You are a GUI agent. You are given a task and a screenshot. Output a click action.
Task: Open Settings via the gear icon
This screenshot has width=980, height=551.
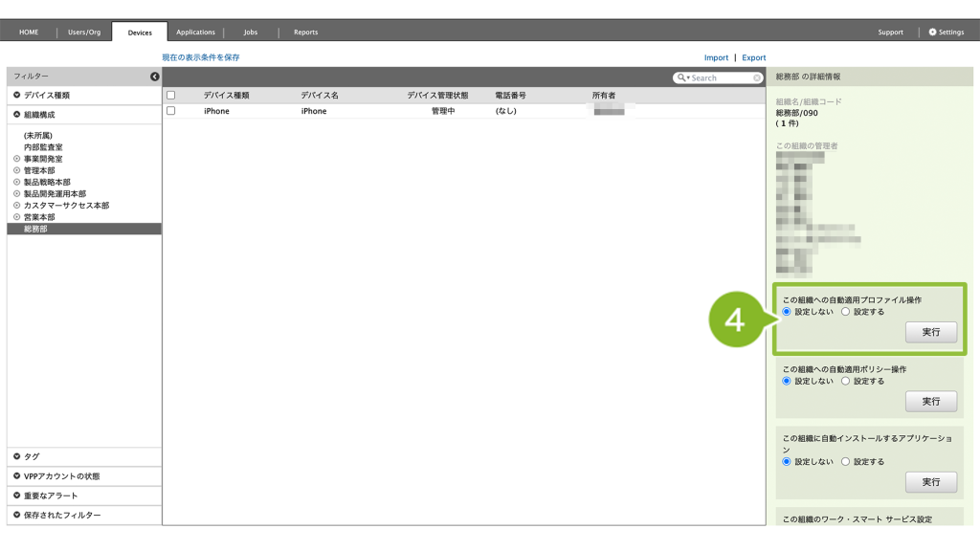(x=933, y=32)
